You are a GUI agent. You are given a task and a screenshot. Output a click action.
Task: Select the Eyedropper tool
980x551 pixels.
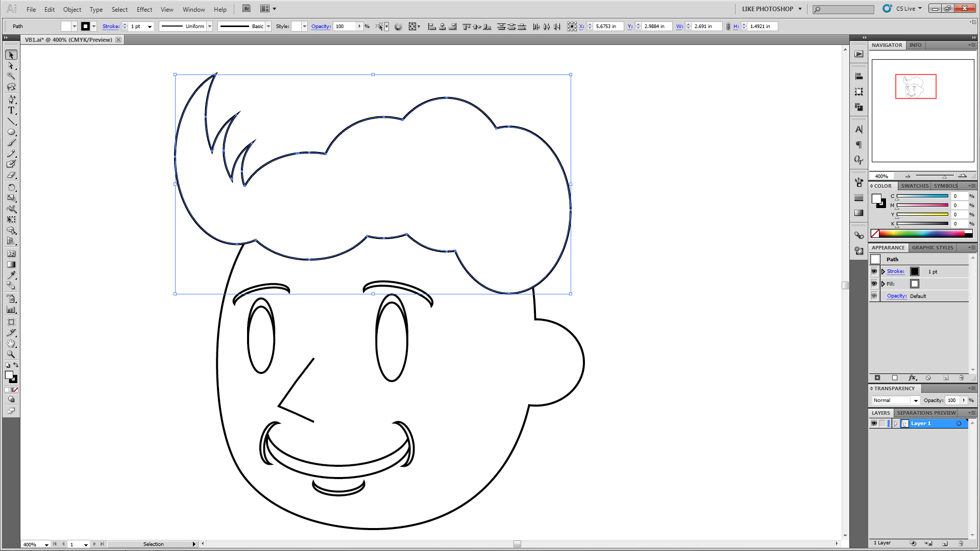click(x=11, y=275)
